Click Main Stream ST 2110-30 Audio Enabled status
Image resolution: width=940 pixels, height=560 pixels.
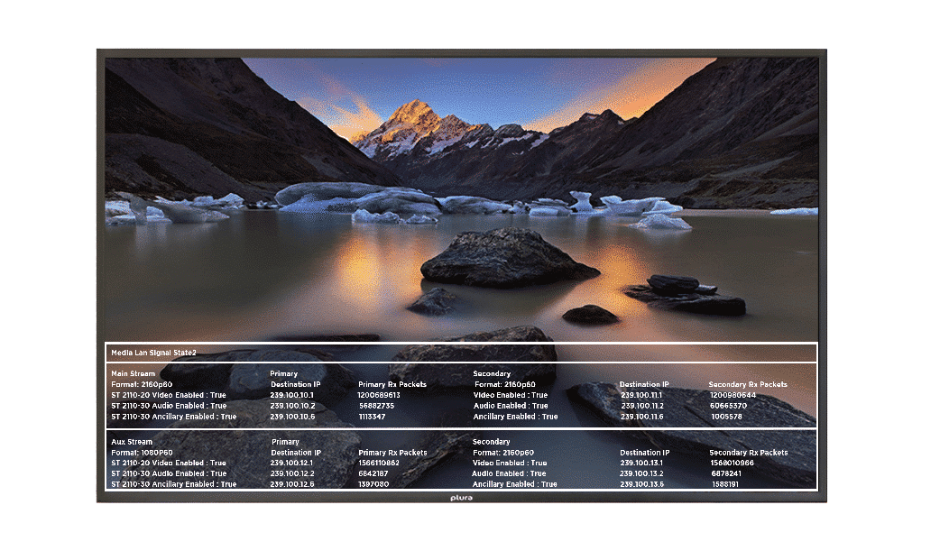point(169,406)
